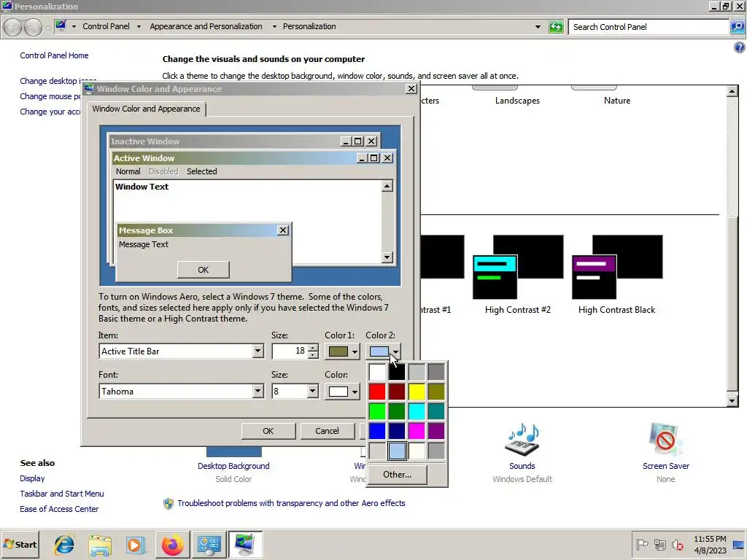Open the Control Panel Home link
The image size is (747, 560).
(x=54, y=55)
